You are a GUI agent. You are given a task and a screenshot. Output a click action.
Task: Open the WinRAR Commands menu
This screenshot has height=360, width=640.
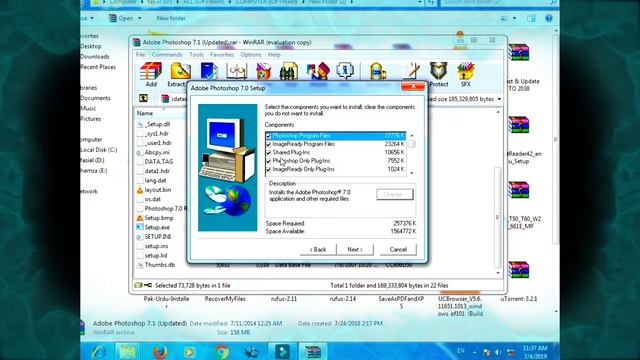167,54
